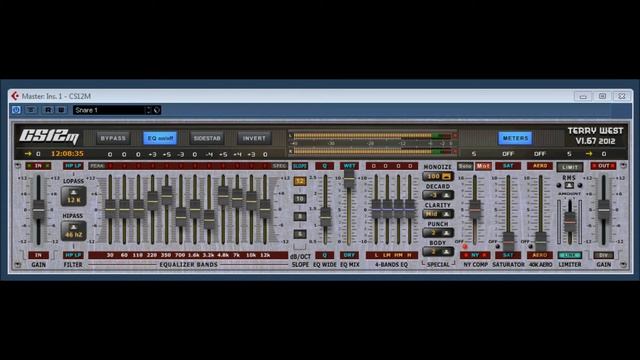The image size is (640, 360).
Task: Click the 30 Hz EQ band fader
Action: [x=110, y=209]
